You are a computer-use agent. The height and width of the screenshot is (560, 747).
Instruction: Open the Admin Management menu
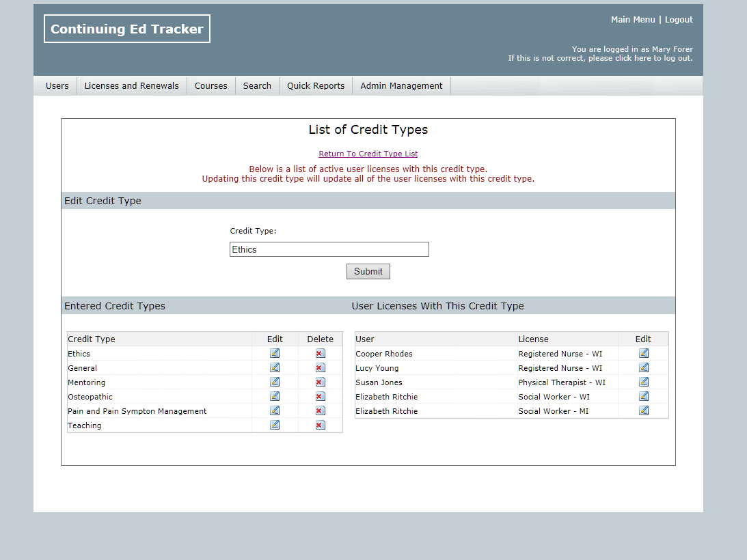401,86
